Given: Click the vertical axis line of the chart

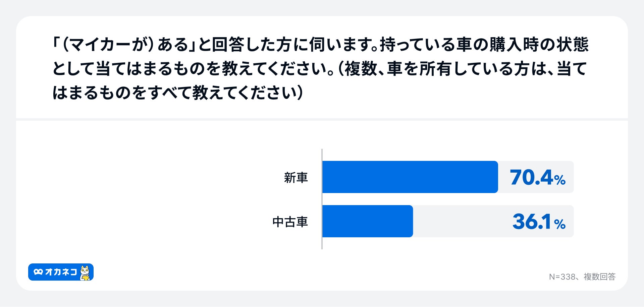Looking at the screenshot, I should coord(322,199).
